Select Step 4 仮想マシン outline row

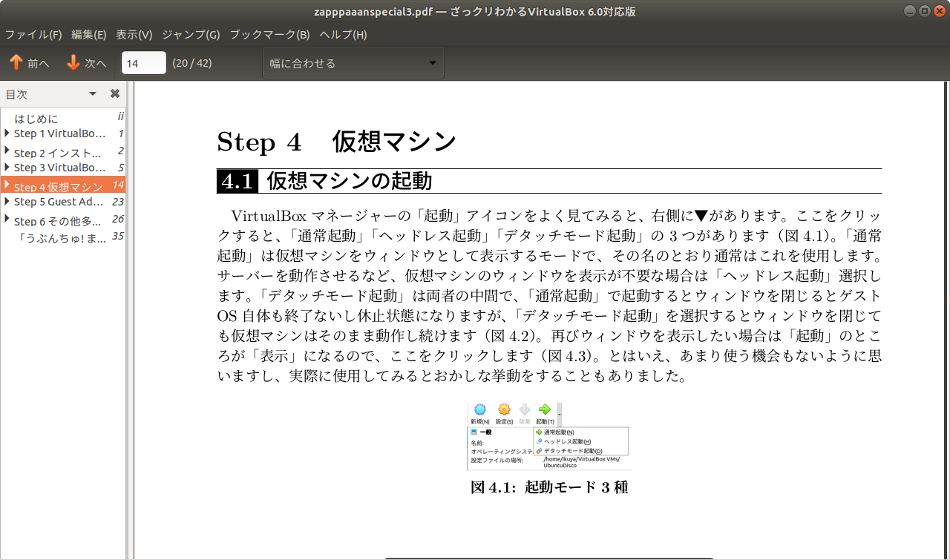point(63,185)
